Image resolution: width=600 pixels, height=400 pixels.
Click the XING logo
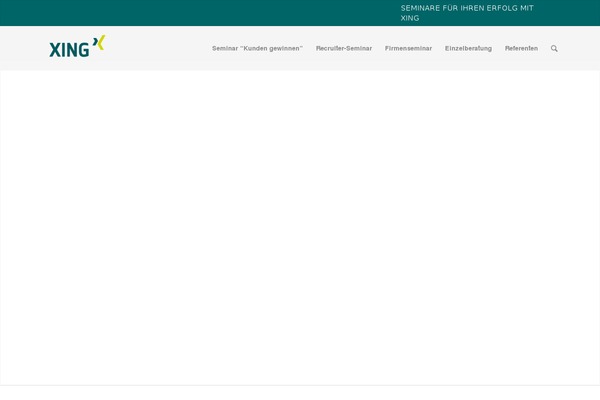point(77,47)
